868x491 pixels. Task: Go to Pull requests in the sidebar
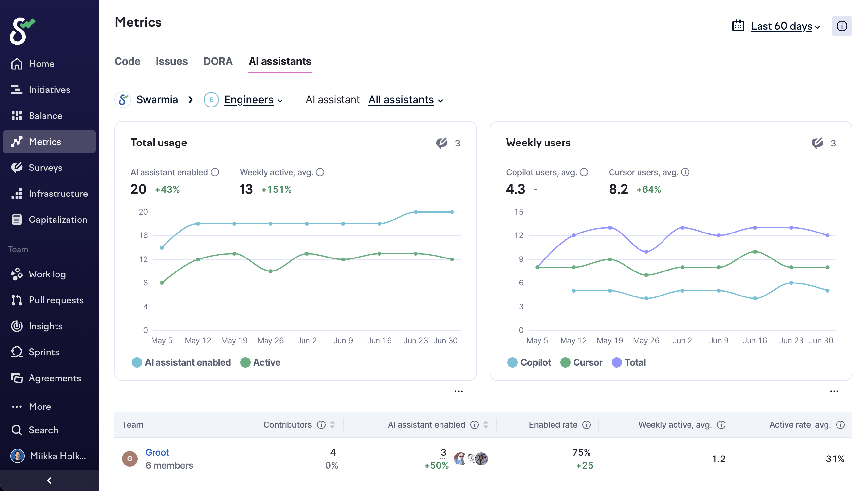56,300
